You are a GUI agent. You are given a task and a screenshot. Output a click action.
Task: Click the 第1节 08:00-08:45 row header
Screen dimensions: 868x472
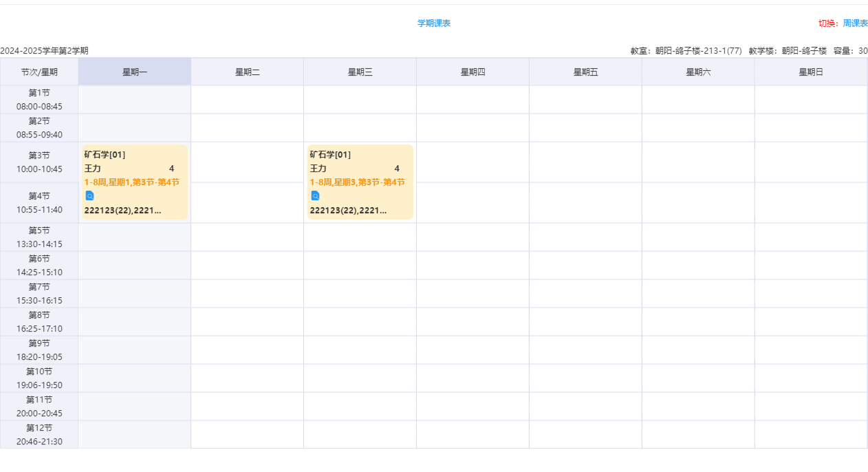39,100
